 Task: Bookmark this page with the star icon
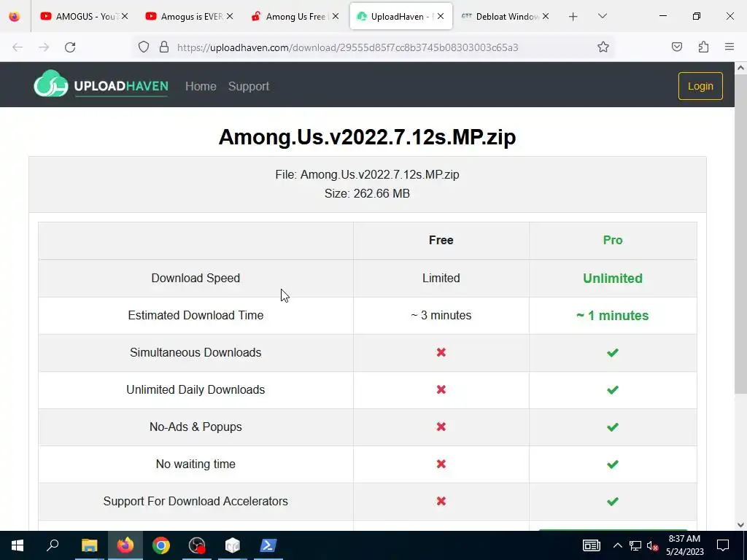603,47
